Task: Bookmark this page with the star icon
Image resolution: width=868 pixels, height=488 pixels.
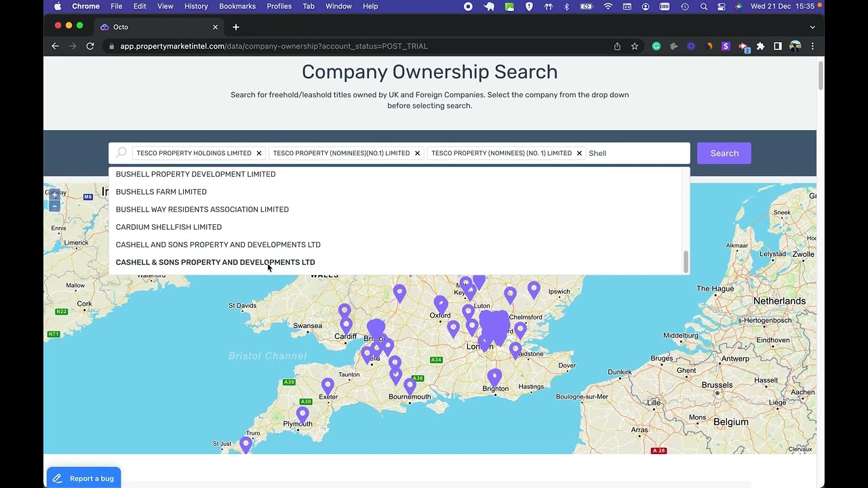Action: tap(635, 46)
